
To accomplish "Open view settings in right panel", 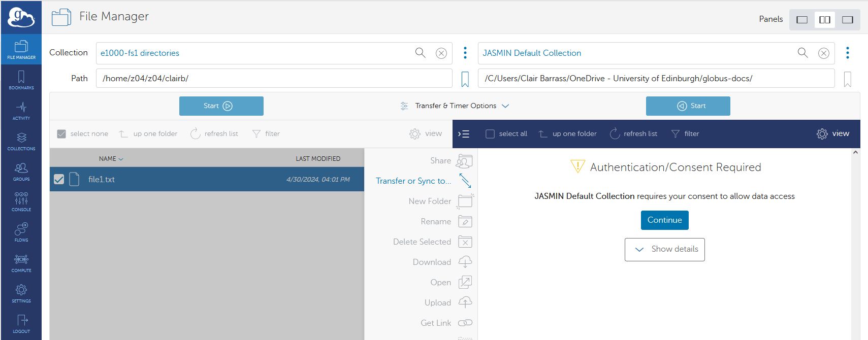I will pos(833,133).
